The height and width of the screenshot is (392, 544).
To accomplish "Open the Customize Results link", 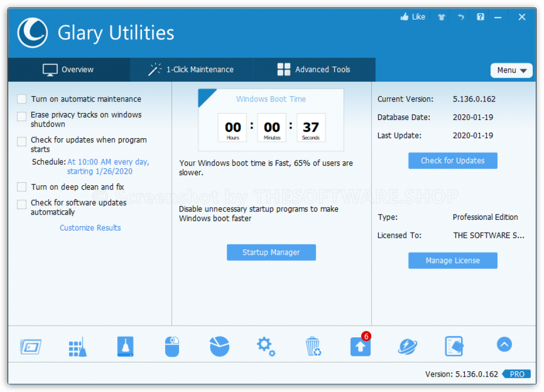I will click(x=90, y=228).
